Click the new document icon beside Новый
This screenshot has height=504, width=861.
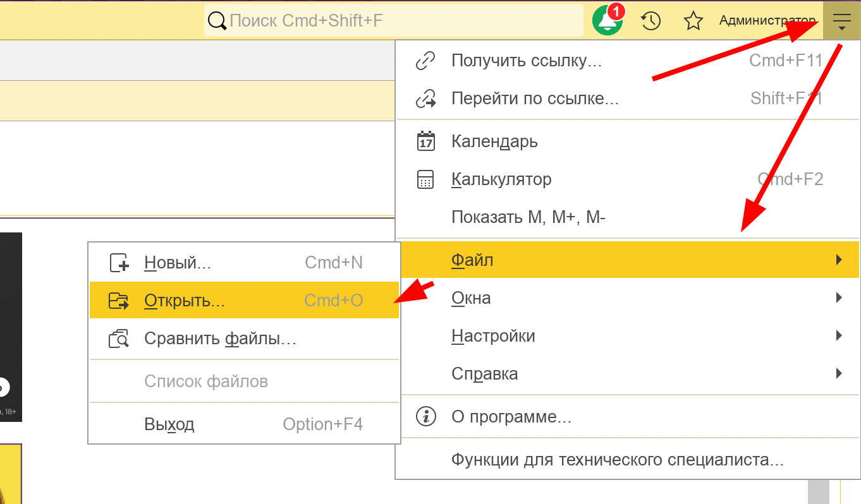[119, 263]
